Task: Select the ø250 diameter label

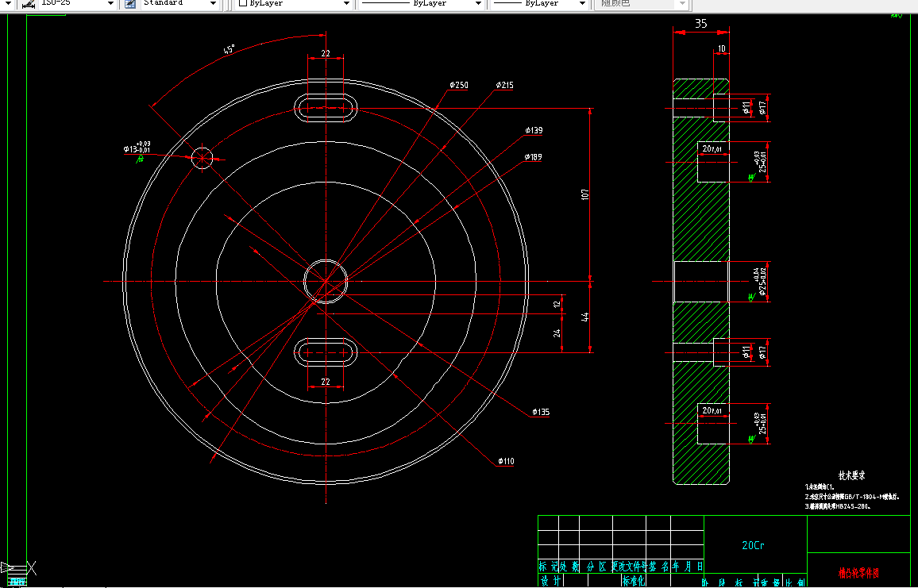Action: pos(458,85)
